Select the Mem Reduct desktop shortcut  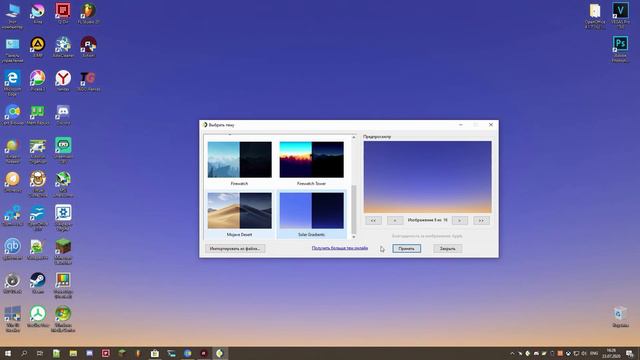(x=38, y=115)
